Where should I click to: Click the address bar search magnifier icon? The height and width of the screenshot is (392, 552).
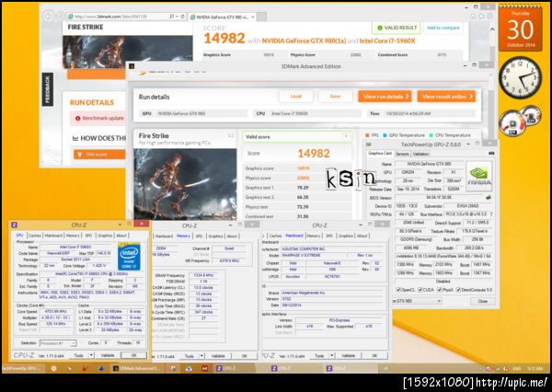coord(171,17)
